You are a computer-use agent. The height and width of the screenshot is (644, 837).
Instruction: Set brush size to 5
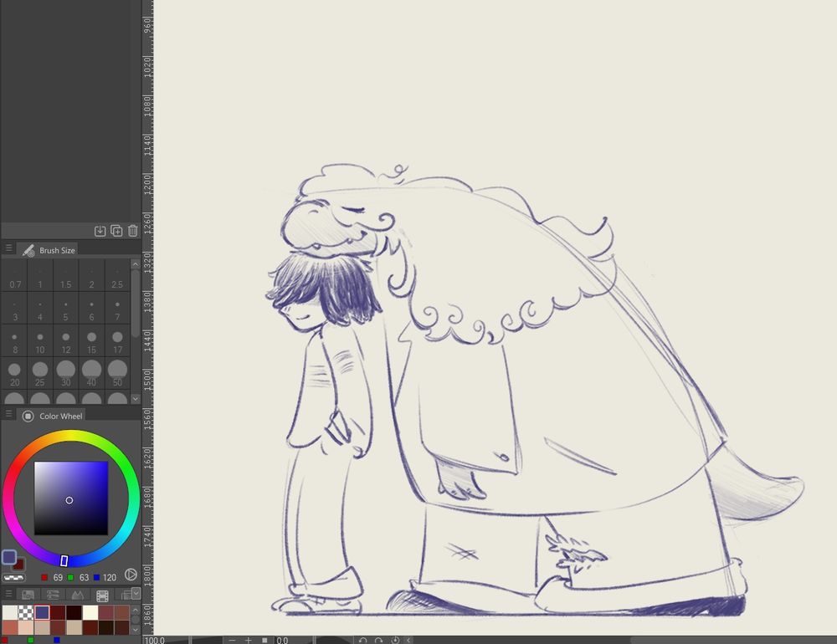click(x=65, y=309)
